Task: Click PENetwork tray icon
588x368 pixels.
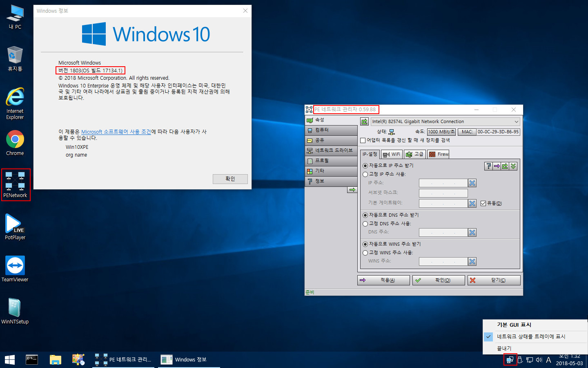Action: tap(510, 360)
